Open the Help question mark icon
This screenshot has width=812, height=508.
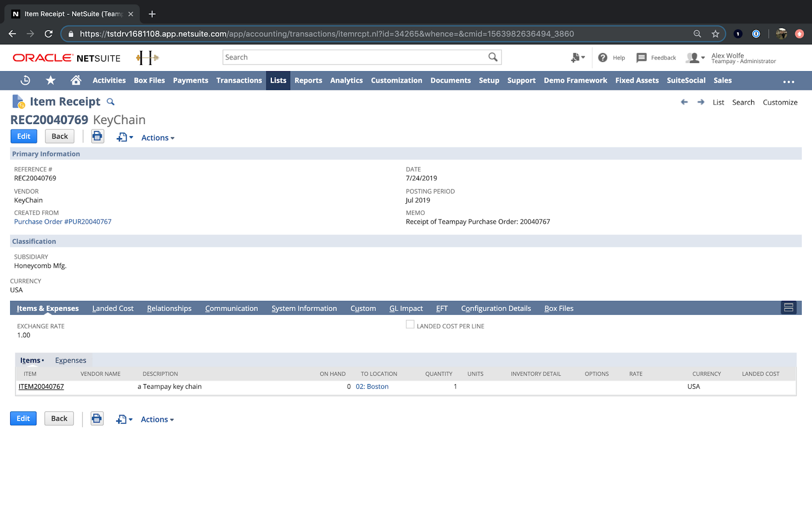pos(602,57)
